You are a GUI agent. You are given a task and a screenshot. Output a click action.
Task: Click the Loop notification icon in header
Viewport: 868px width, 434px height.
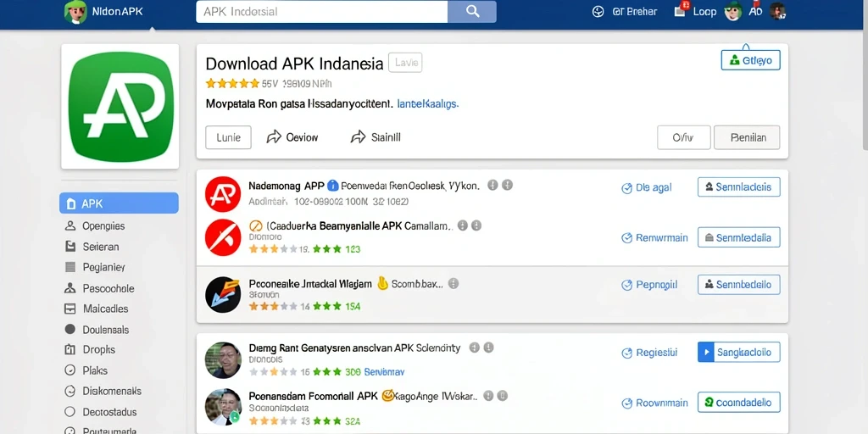681,10
